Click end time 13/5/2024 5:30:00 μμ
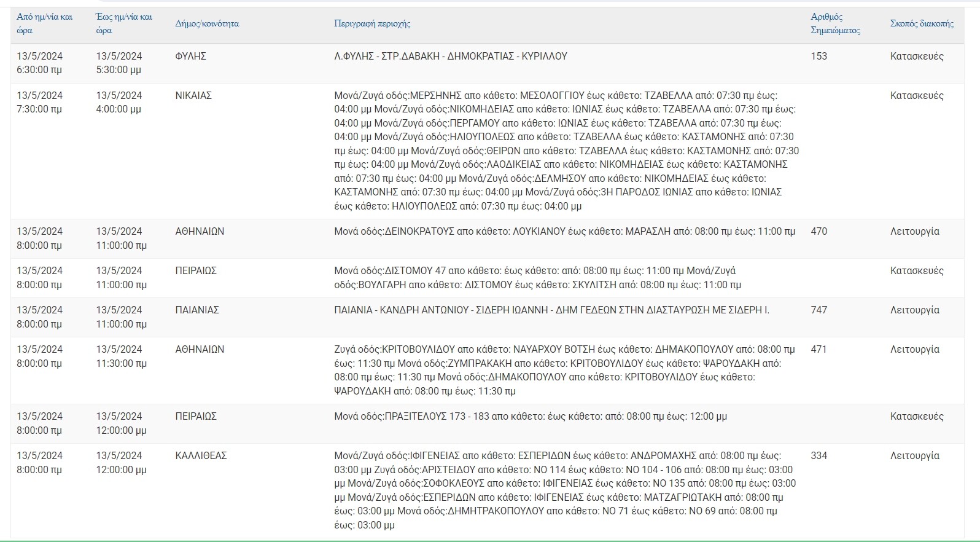The height and width of the screenshot is (542, 980). pos(119,63)
